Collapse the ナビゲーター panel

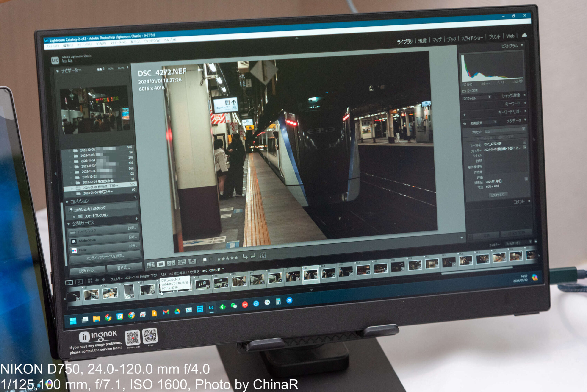coord(58,72)
